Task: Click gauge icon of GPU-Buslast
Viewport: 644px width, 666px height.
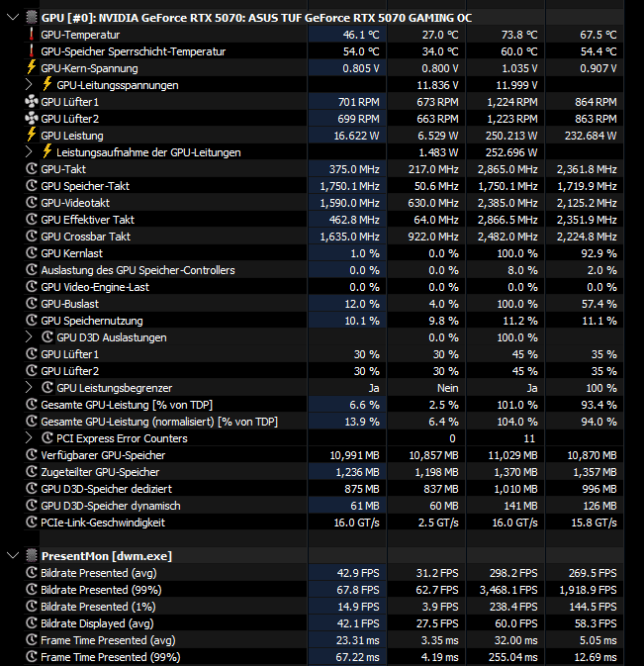Action: tap(32, 304)
